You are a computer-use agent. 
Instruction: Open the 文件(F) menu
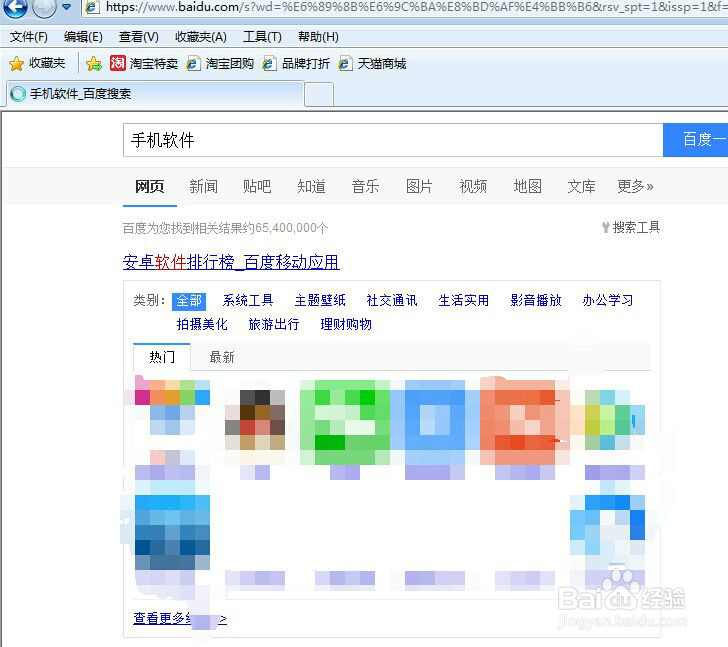pos(29,37)
